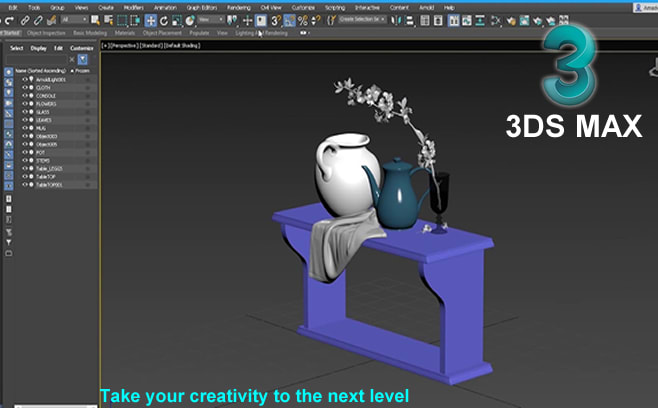The image size is (658, 408).
Task: Click the Select and Manipulate crosshair icon
Action: pyautogui.click(x=248, y=21)
